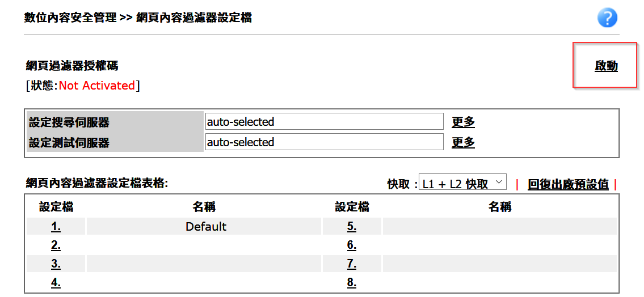
Task: Open profile 8 link
Action: [x=352, y=283]
